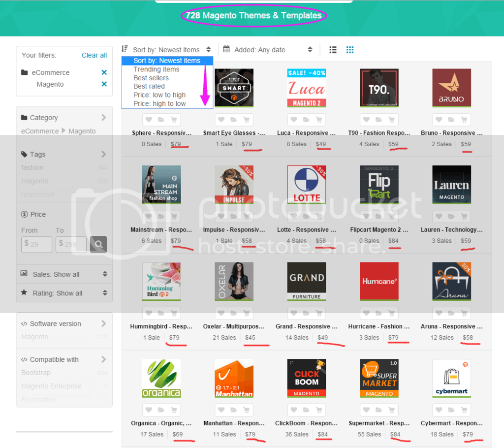504x448 pixels.
Task: Add Luca theme to cart icon
Action: [318, 120]
